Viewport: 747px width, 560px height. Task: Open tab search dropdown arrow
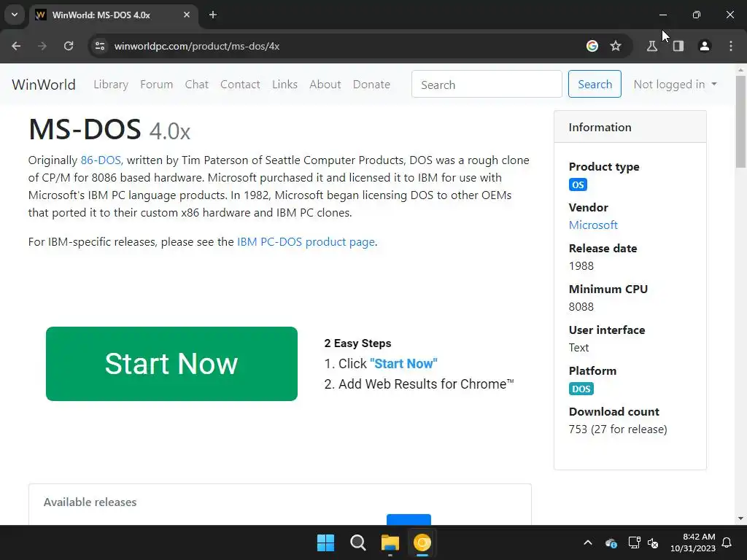[x=15, y=15]
